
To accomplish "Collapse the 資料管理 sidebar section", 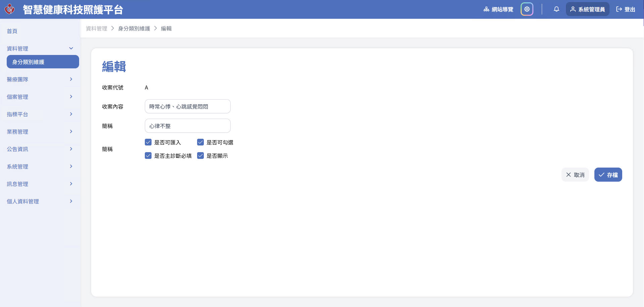I will (71, 49).
